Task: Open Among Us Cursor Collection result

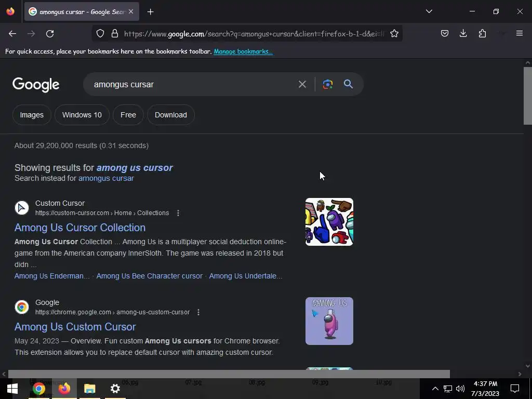Action: tap(80, 228)
